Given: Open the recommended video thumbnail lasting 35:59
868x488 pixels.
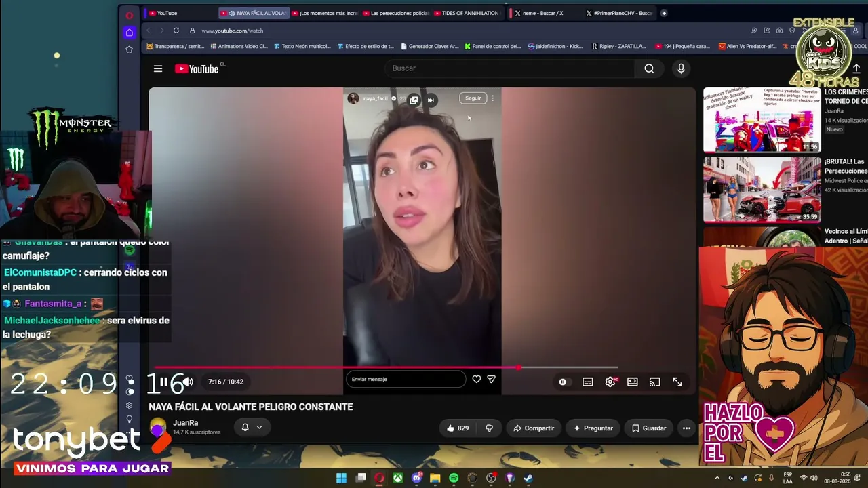Looking at the screenshot, I should (x=762, y=190).
